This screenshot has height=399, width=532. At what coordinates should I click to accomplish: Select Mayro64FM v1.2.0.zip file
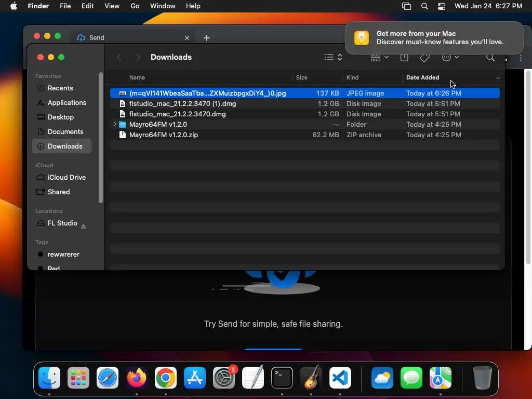(x=304, y=135)
